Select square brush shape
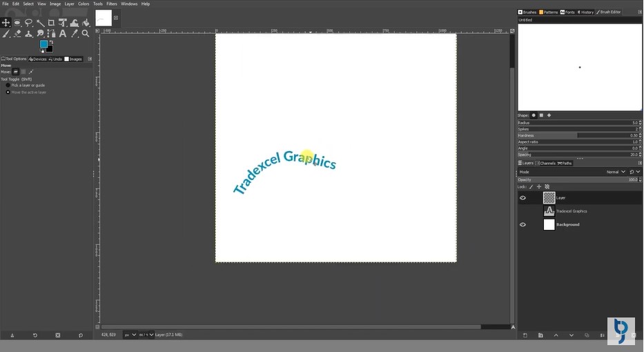This screenshot has height=352, width=644. point(541,115)
